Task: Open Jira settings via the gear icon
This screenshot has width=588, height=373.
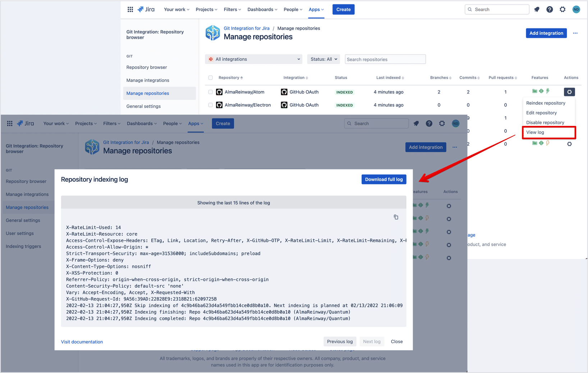Action: [562, 9]
